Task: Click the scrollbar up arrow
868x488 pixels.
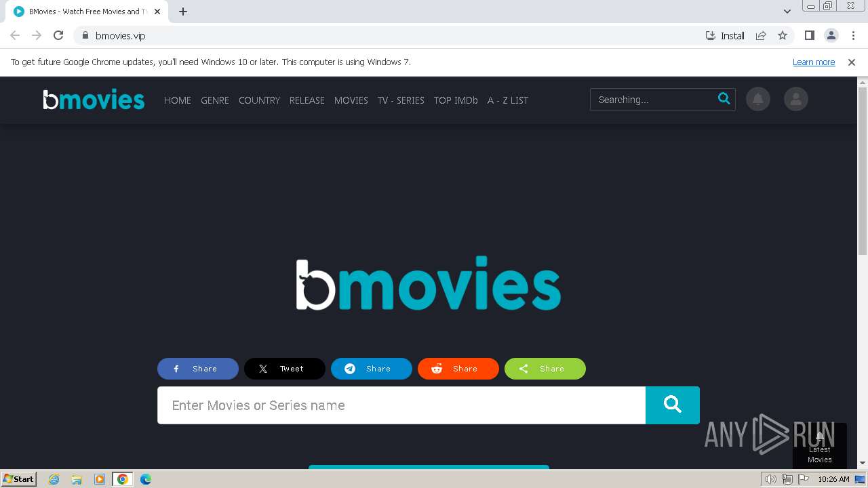Action: tap(863, 82)
